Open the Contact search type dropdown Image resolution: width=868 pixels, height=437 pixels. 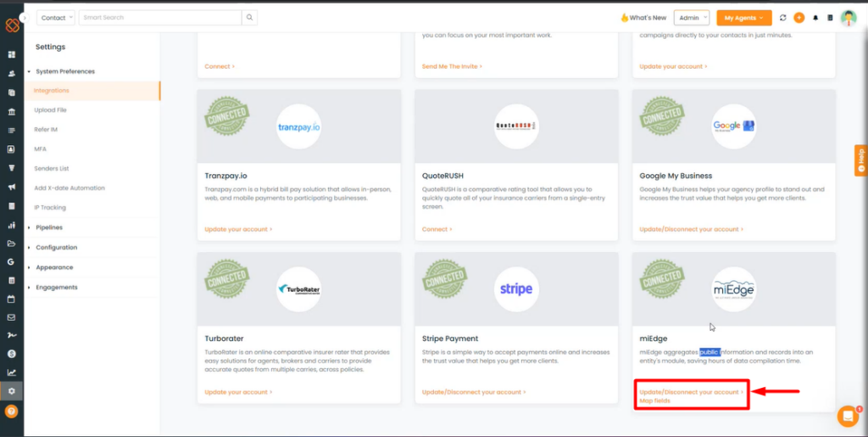click(56, 18)
